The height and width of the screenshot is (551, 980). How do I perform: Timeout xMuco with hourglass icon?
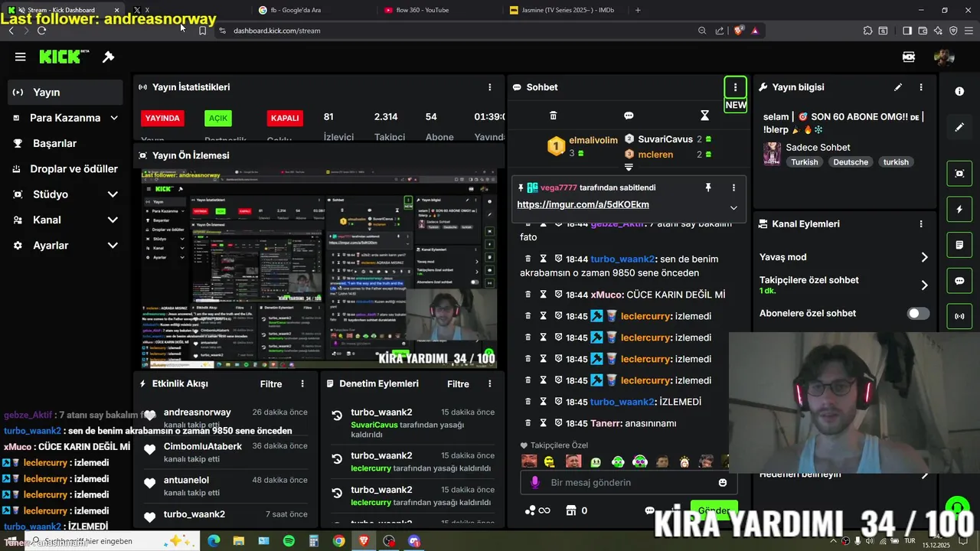click(543, 295)
